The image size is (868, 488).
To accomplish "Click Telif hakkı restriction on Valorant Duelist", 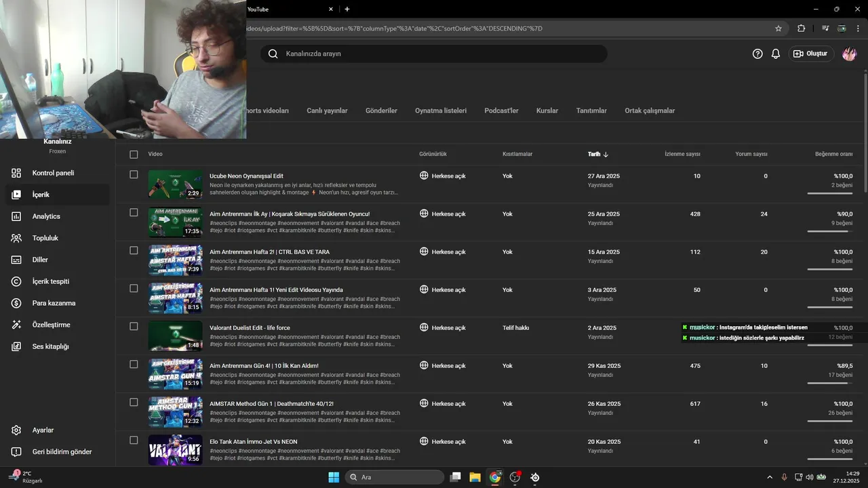I will coord(515,328).
